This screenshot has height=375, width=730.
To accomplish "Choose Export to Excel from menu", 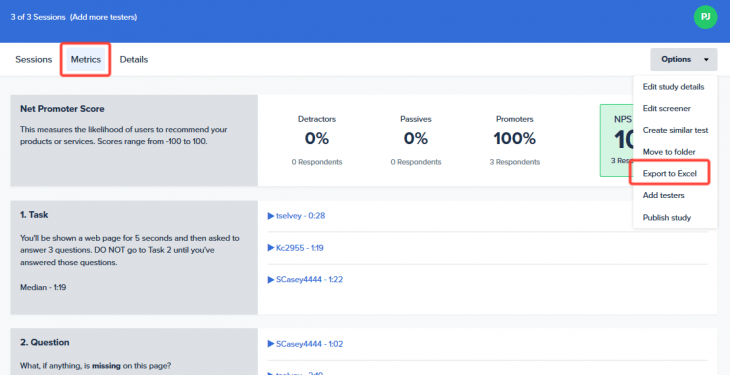I will (x=669, y=173).
